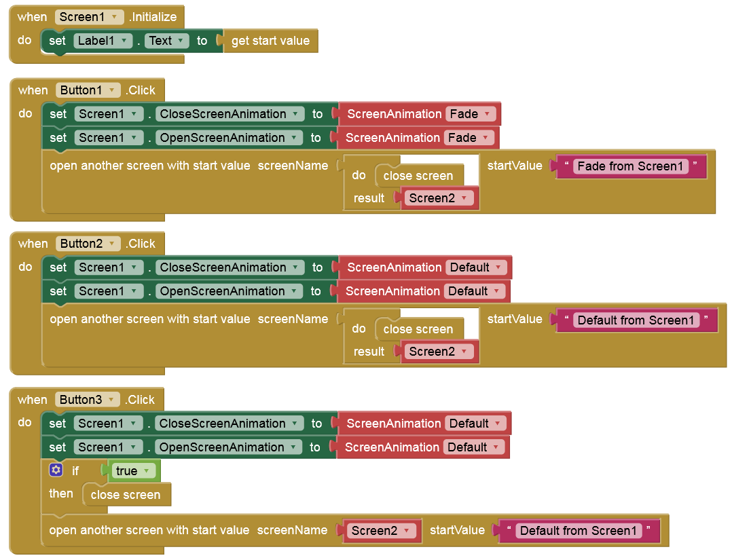Open CloseScreenAnimation property dropdown under Button1.Click
The image size is (732, 560).
click(230, 114)
